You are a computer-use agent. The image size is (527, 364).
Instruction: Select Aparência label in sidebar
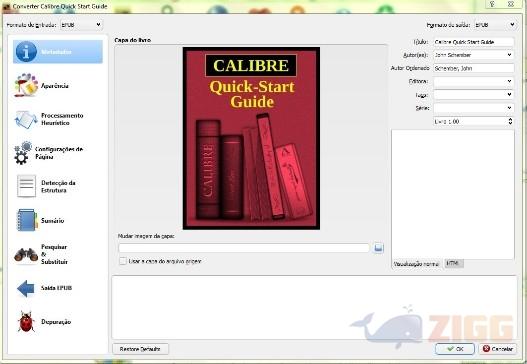click(54, 86)
